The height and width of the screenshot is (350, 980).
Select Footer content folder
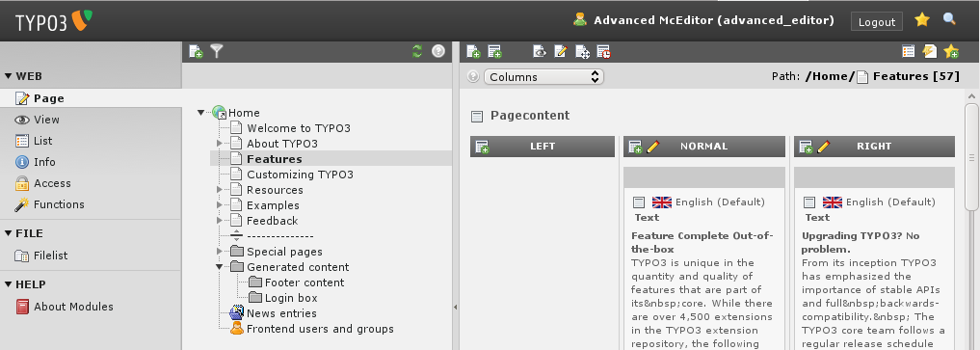tap(305, 283)
